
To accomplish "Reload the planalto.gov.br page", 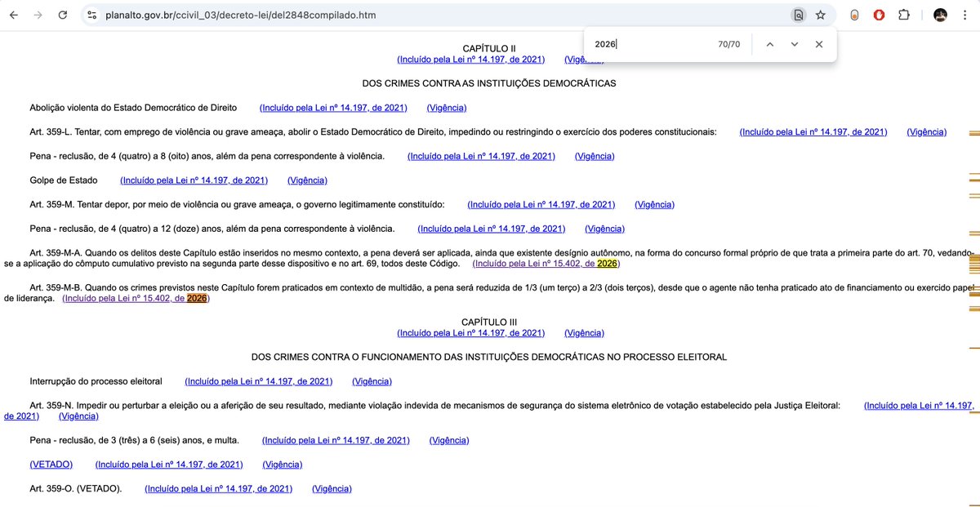I will [x=63, y=15].
